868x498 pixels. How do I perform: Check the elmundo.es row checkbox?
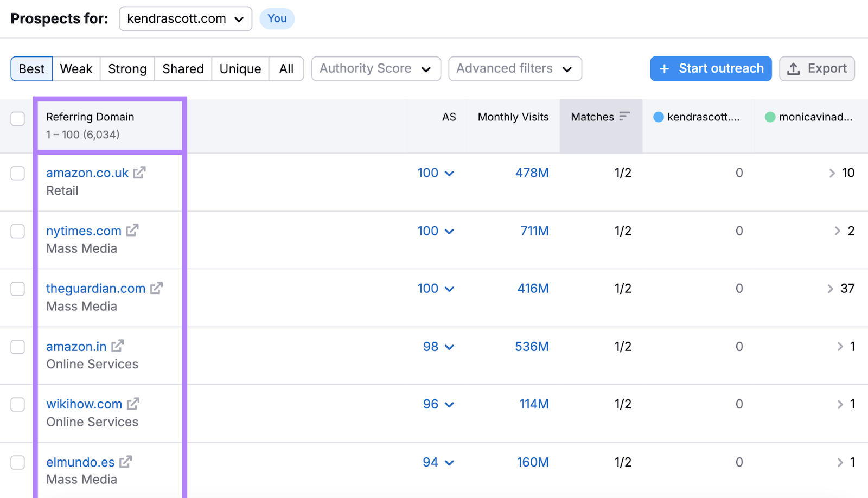pos(17,462)
